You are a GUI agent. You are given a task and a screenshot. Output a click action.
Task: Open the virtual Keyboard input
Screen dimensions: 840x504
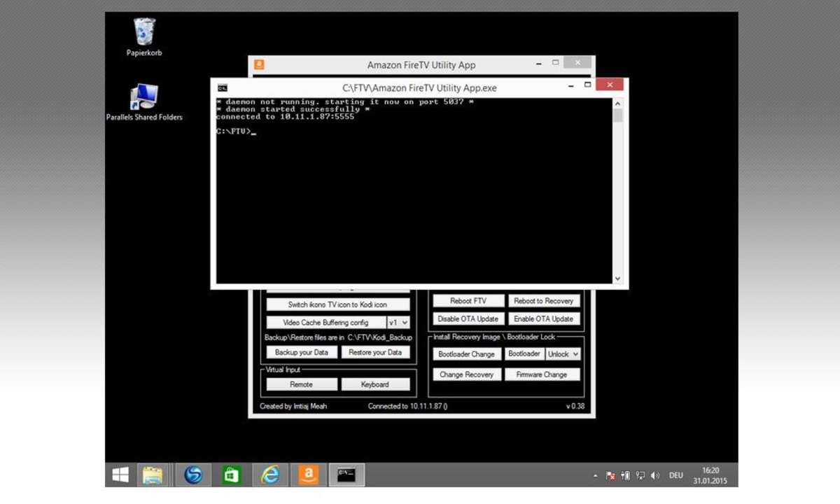(375, 384)
